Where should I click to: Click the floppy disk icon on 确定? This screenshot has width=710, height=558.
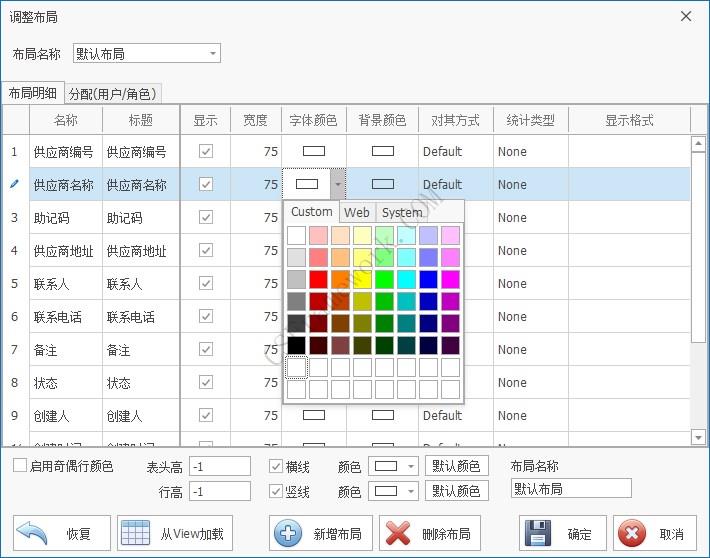tap(537, 533)
